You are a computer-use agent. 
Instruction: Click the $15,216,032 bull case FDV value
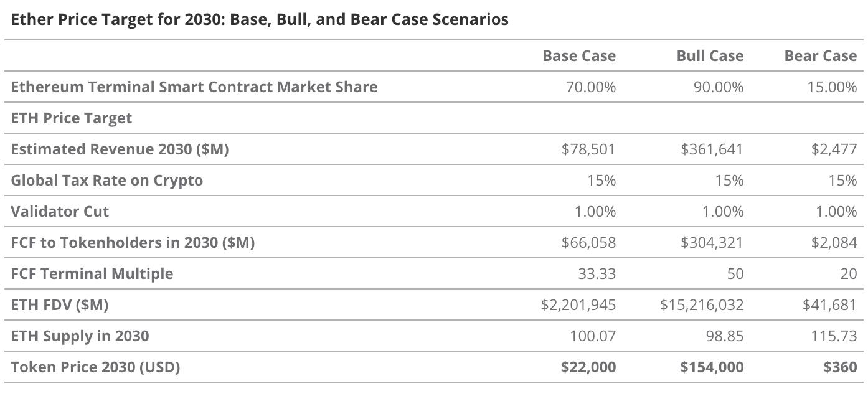[x=701, y=305]
